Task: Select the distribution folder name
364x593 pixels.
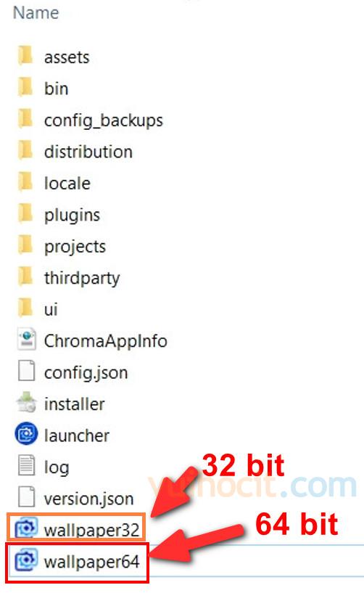Action: coord(88,152)
